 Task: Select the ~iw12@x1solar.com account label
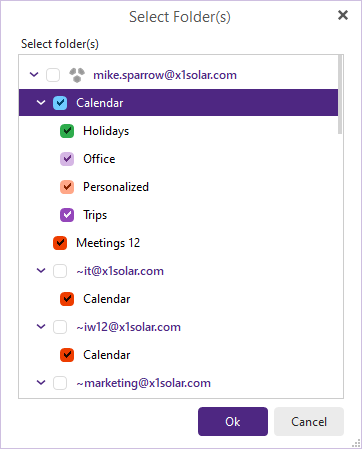coord(129,327)
